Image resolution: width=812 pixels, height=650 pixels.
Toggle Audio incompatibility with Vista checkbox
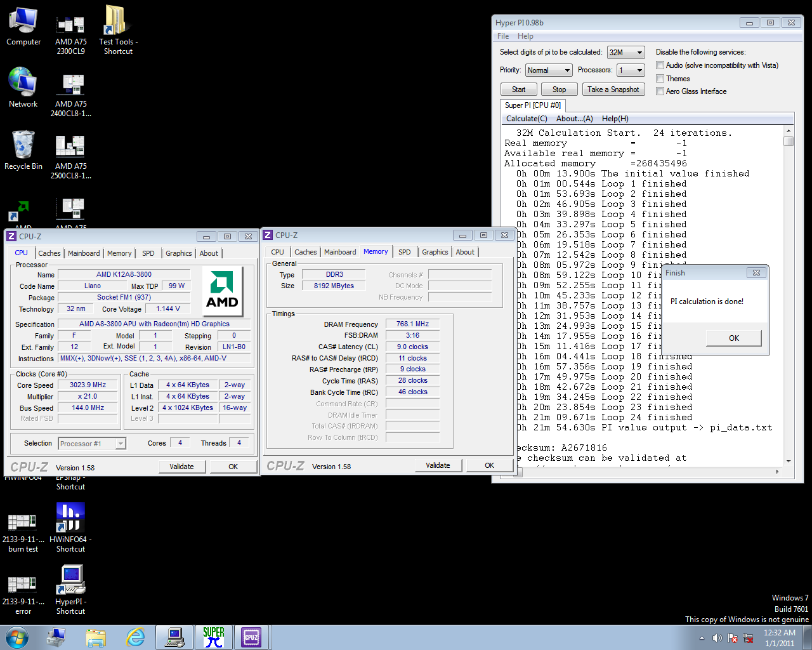[660, 65]
